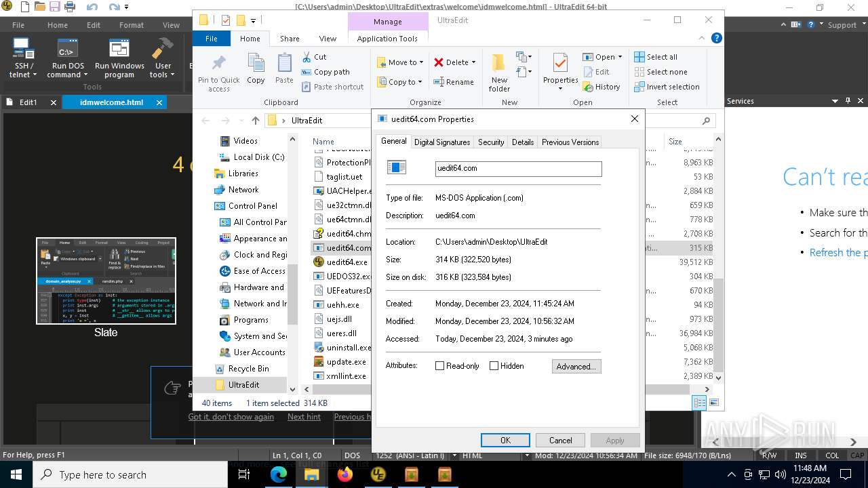Image resolution: width=868 pixels, height=488 pixels.
Task: Create a New folder from ribbon
Action: pos(499,73)
